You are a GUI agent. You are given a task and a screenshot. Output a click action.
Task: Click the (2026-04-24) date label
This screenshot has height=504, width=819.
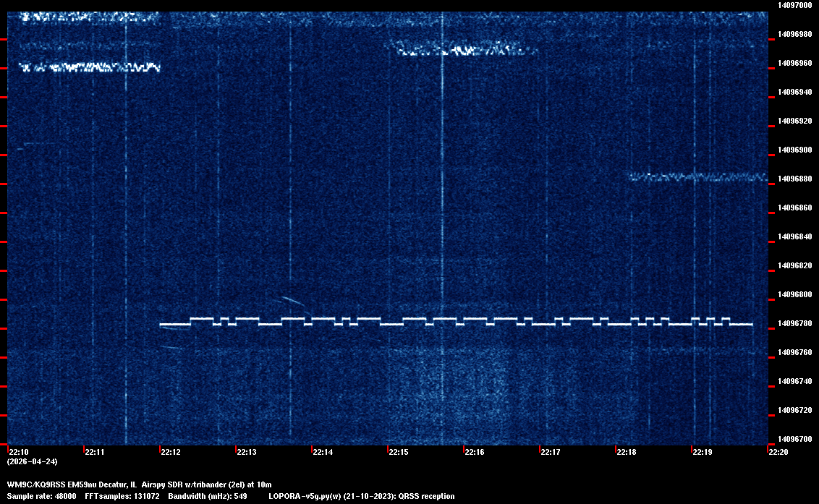tap(32, 461)
